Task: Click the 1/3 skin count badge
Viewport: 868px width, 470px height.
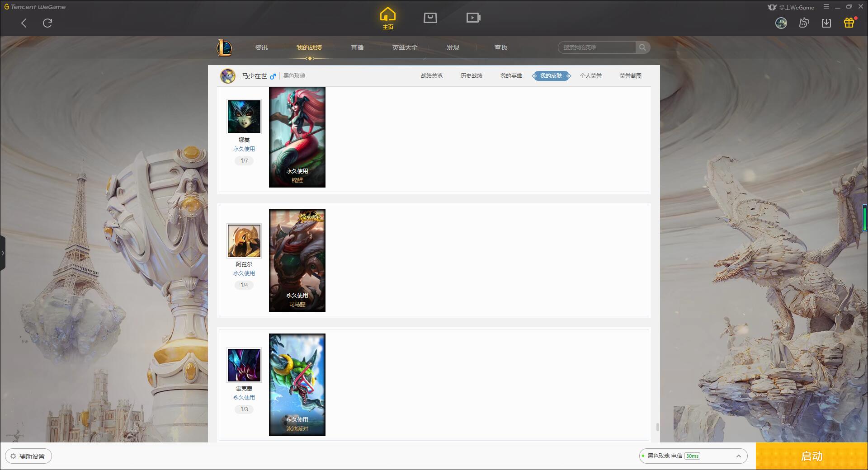Action: coord(244,409)
